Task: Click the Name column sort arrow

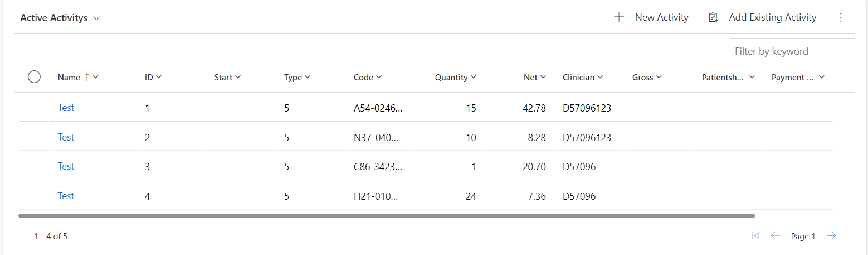Action: point(86,78)
